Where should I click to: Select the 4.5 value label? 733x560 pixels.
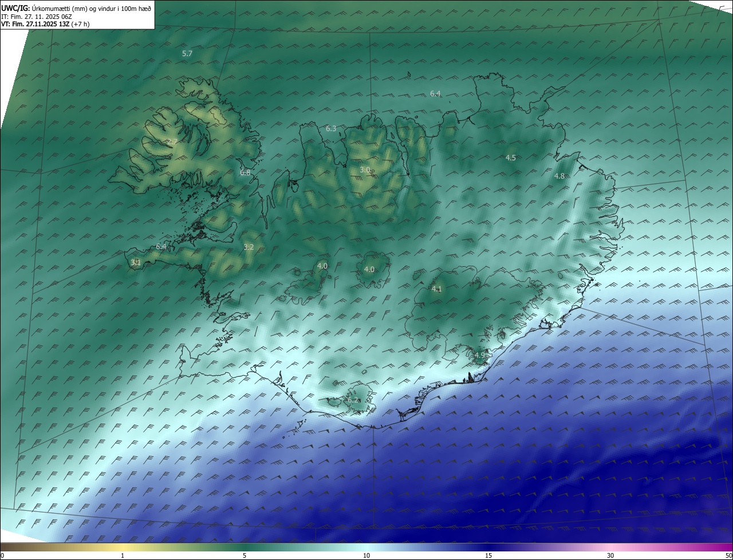(510, 158)
